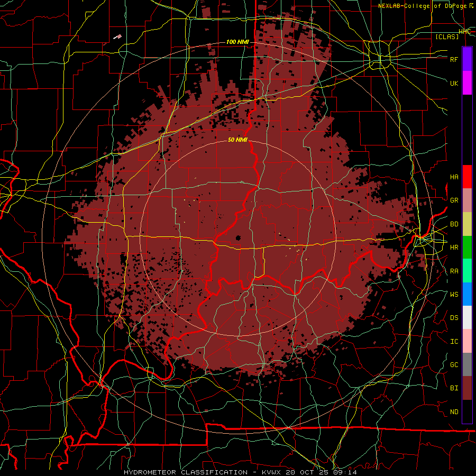The image size is (476, 476).
Task: Click the 'RF' legend label
Action: click(454, 59)
